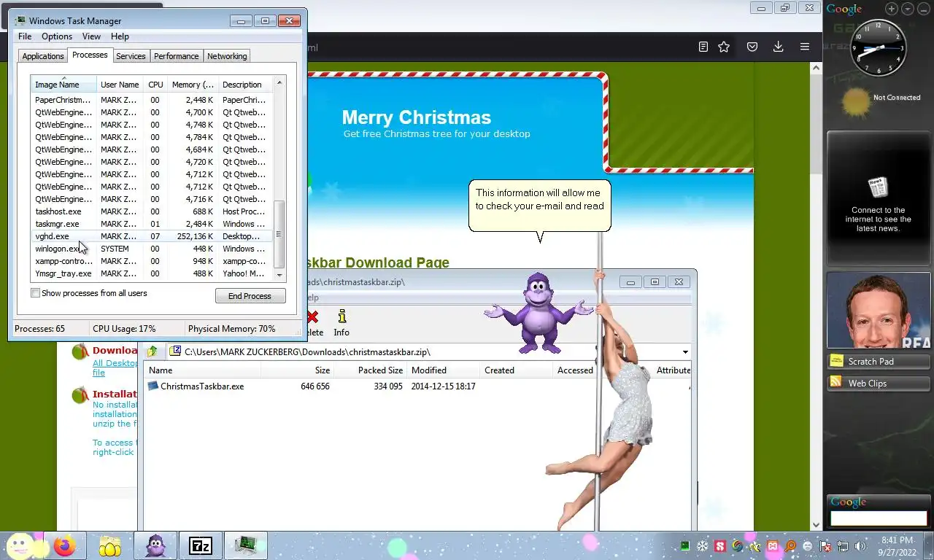
Task: Open Firefox reader view icon
Action: (x=703, y=47)
